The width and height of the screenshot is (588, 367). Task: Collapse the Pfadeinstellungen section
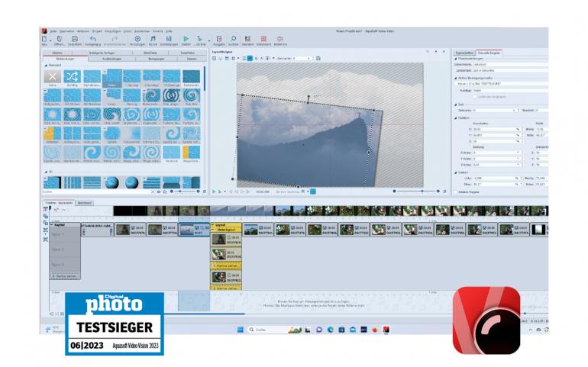coord(456,59)
